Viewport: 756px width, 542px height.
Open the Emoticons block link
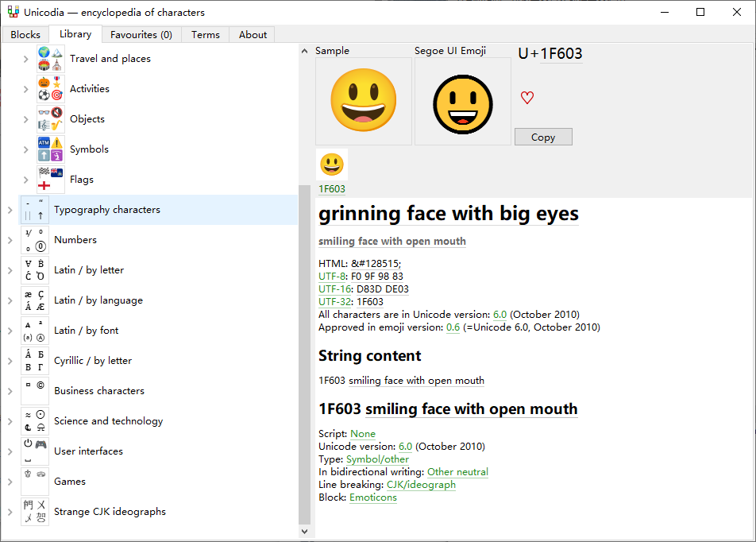coord(372,497)
